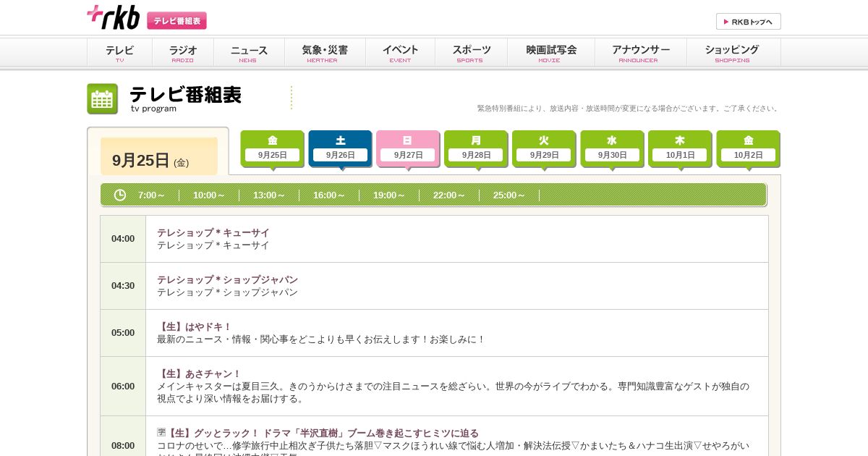Select the 水 9月30日 day tab
The image size is (868, 456).
click(x=612, y=149)
